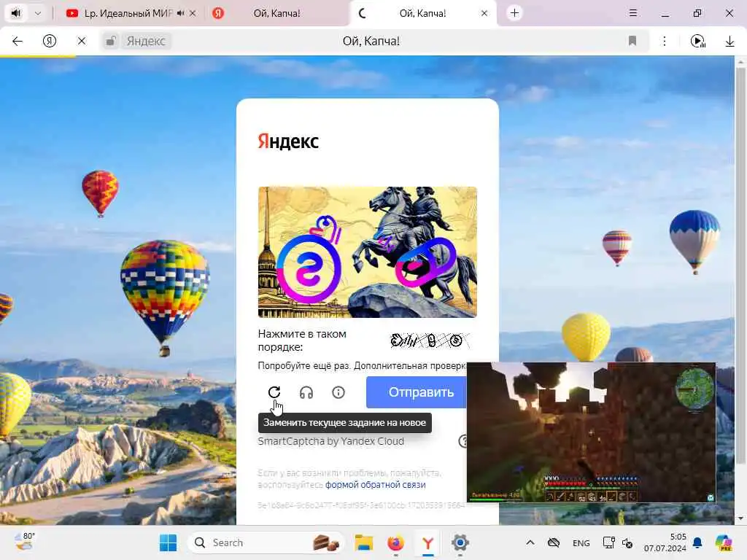Screen dimensions: 747x560
Task: Refresh the captcha with a new task
Action: [x=274, y=392]
